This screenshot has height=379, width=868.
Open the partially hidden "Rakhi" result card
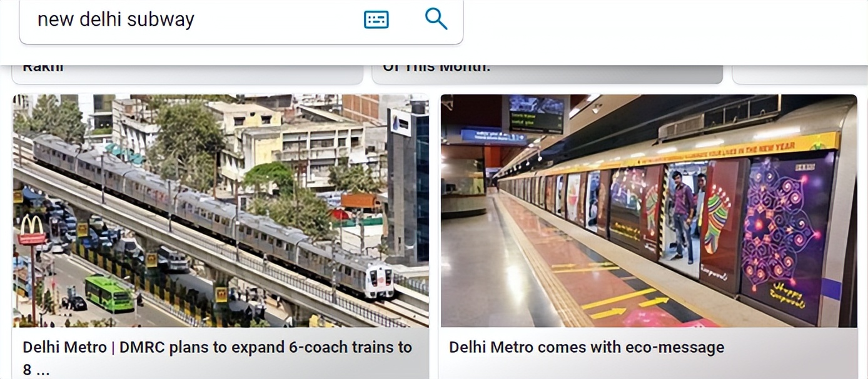[x=188, y=73]
